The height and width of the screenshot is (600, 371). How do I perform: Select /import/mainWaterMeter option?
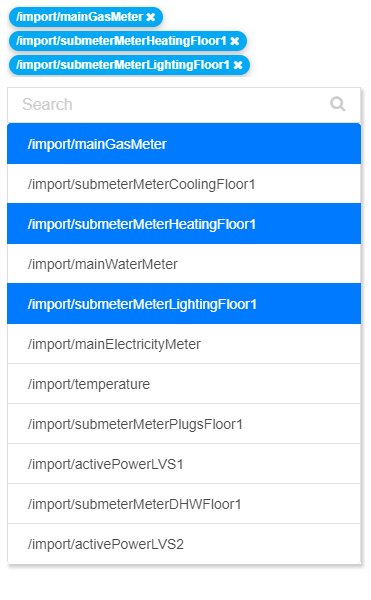click(184, 264)
